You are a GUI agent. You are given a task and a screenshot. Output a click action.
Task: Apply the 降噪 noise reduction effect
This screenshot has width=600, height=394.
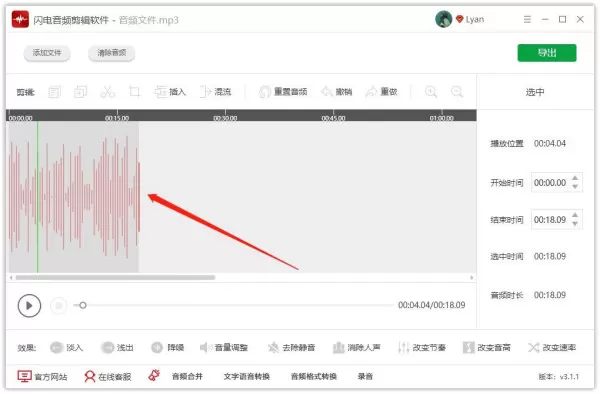click(x=168, y=347)
